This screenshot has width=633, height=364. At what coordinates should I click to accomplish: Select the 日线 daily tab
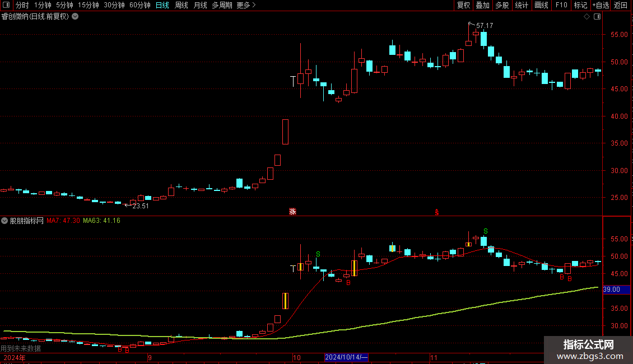[x=162, y=5]
